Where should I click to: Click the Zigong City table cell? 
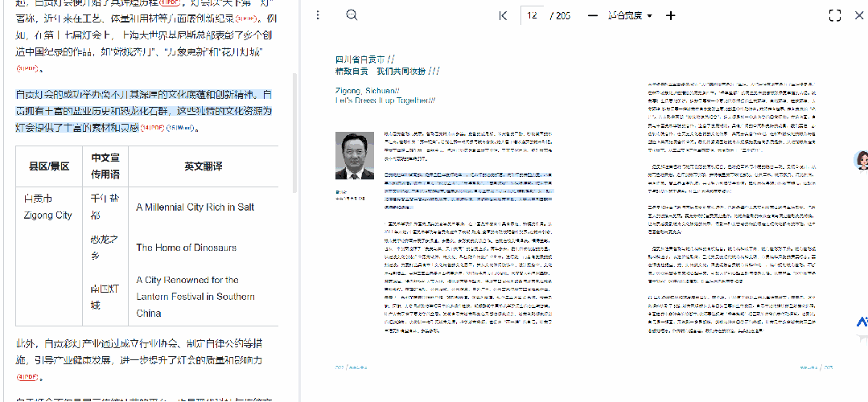(x=48, y=207)
